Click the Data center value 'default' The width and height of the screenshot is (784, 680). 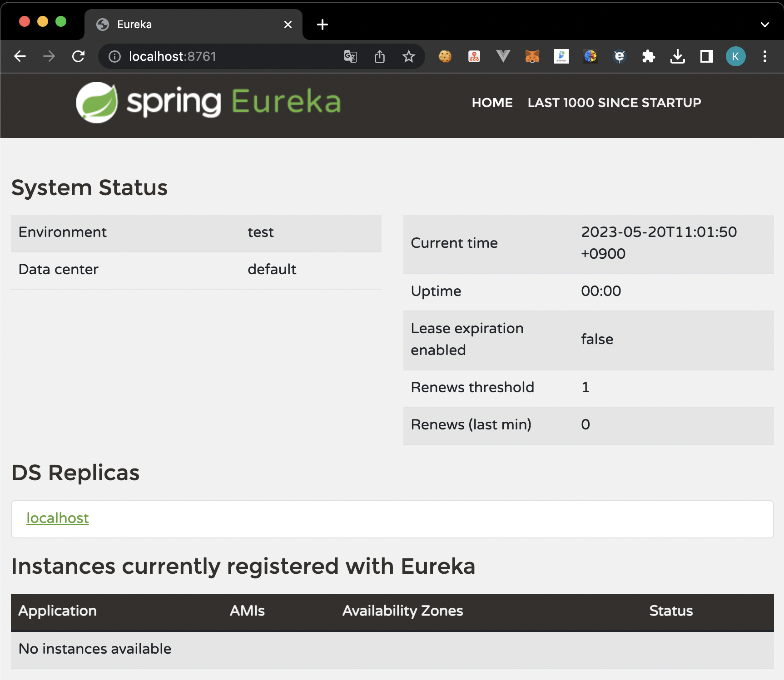pyautogui.click(x=272, y=269)
